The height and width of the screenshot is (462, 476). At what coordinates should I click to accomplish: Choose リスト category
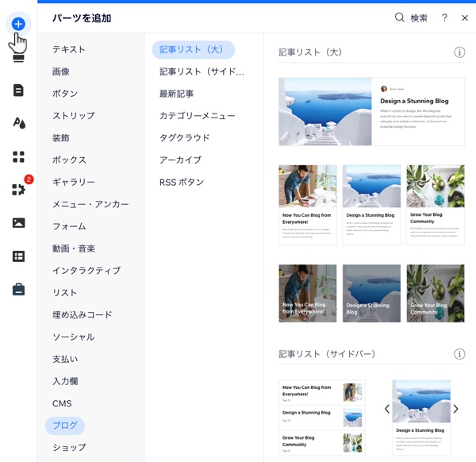tap(64, 292)
